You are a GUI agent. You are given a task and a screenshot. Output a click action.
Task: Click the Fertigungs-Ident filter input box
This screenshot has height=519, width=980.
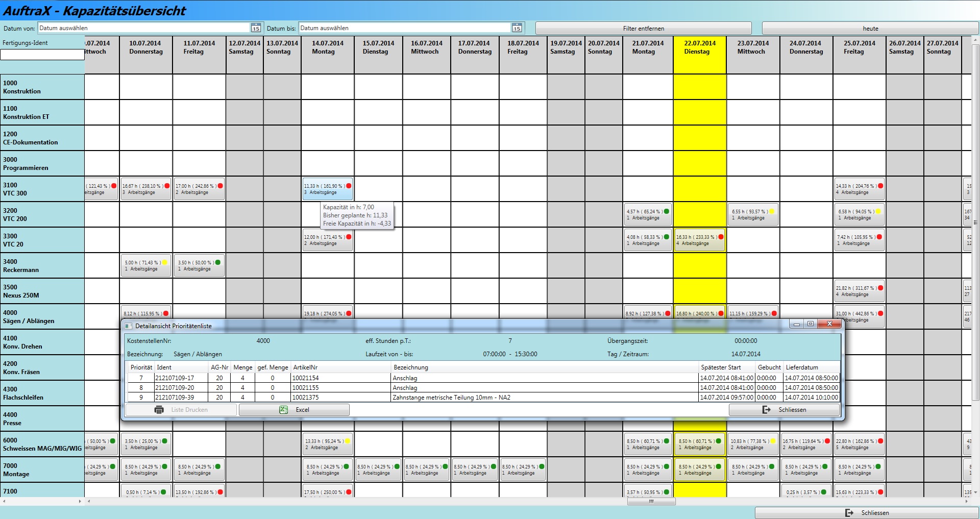pyautogui.click(x=42, y=54)
